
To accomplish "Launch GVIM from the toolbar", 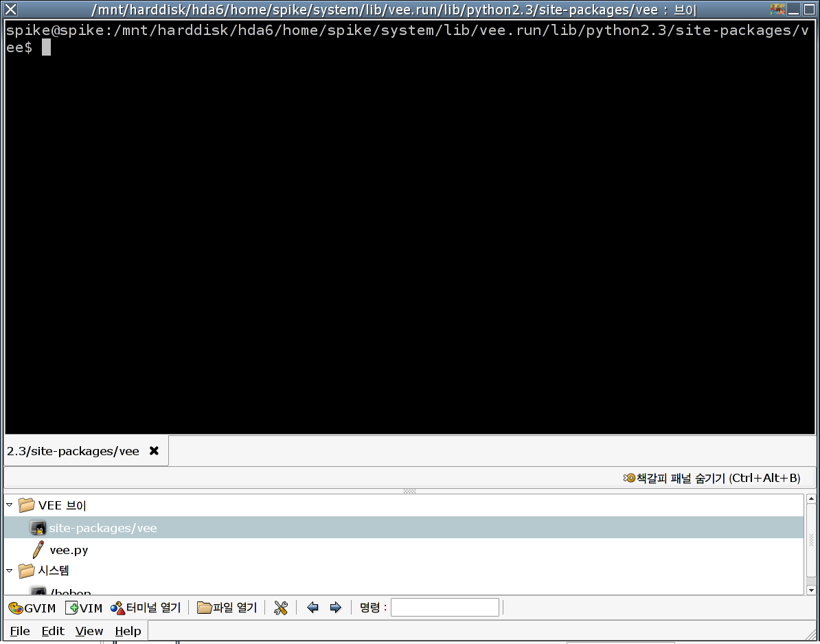I will pyautogui.click(x=32, y=608).
